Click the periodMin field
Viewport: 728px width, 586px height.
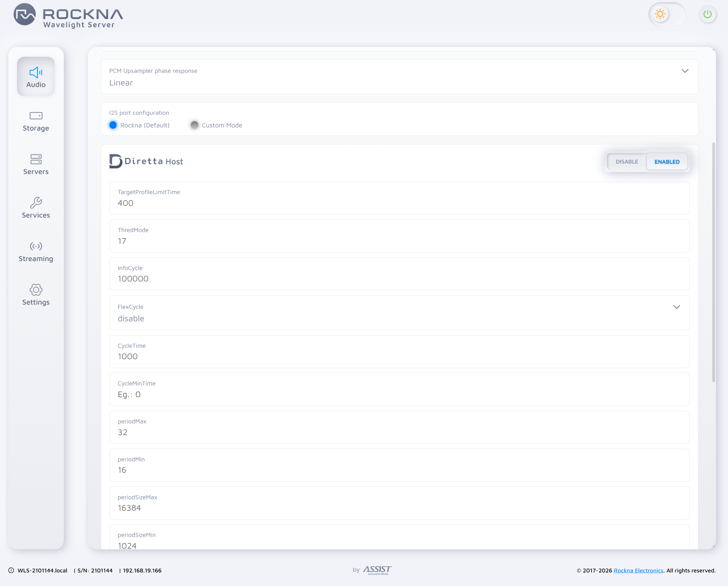pyautogui.click(x=399, y=465)
